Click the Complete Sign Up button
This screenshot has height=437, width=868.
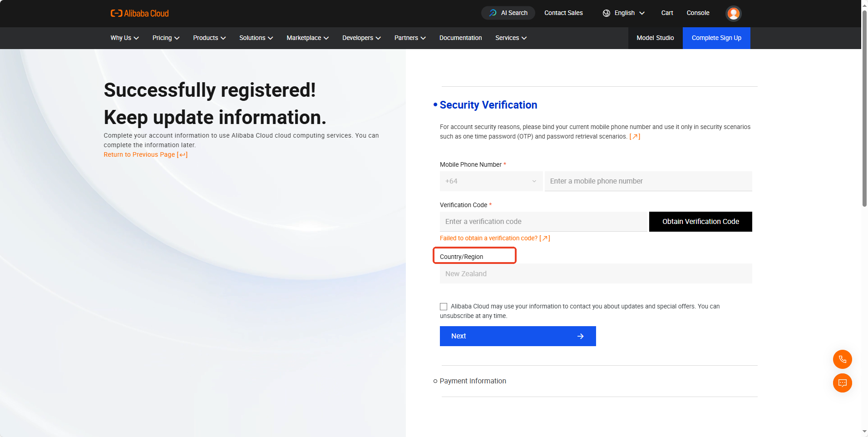click(716, 38)
